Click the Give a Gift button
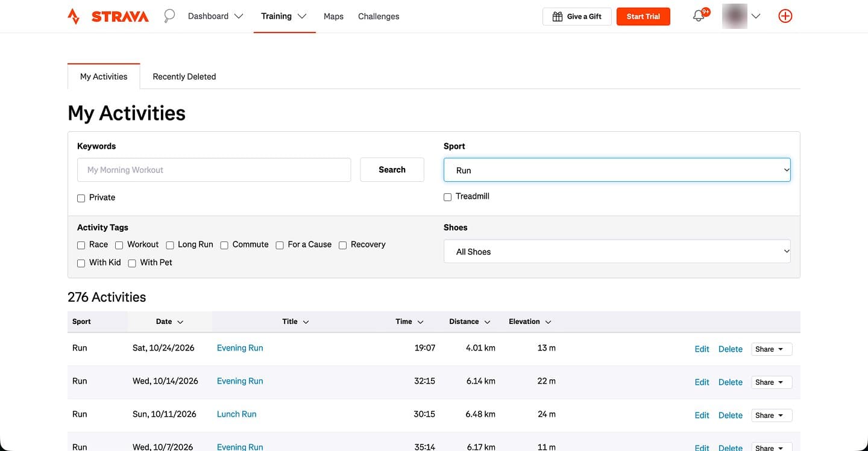Screen dimensions: 868x451 [x=577, y=16]
